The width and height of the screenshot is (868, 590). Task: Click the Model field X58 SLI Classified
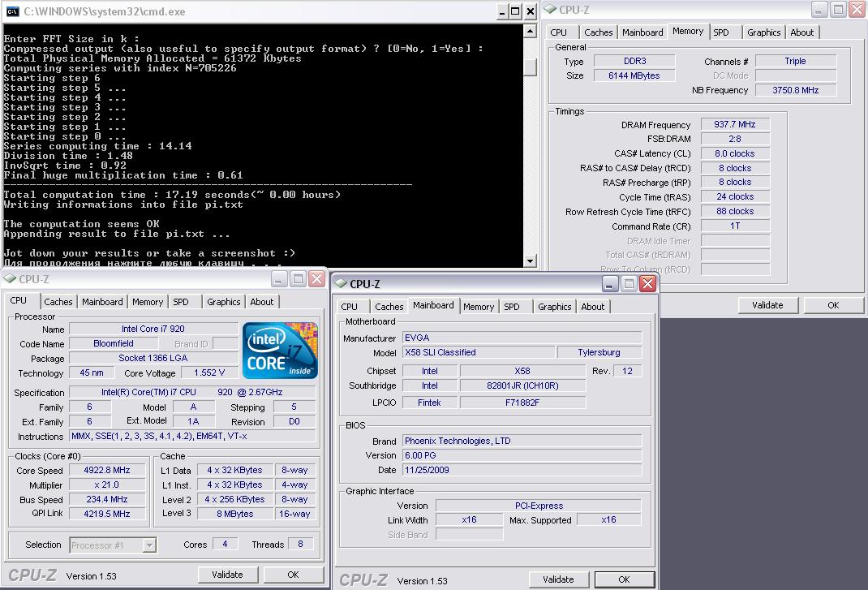pos(479,352)
